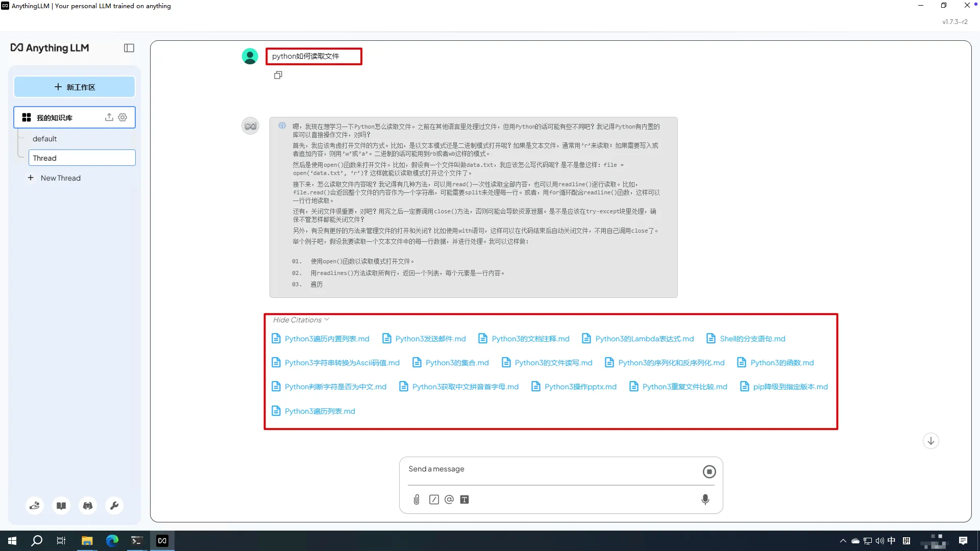Image resolution: width=980 pixels, height=551 pixels.
Task: Copy the user message text
Action: click(278, 75)
